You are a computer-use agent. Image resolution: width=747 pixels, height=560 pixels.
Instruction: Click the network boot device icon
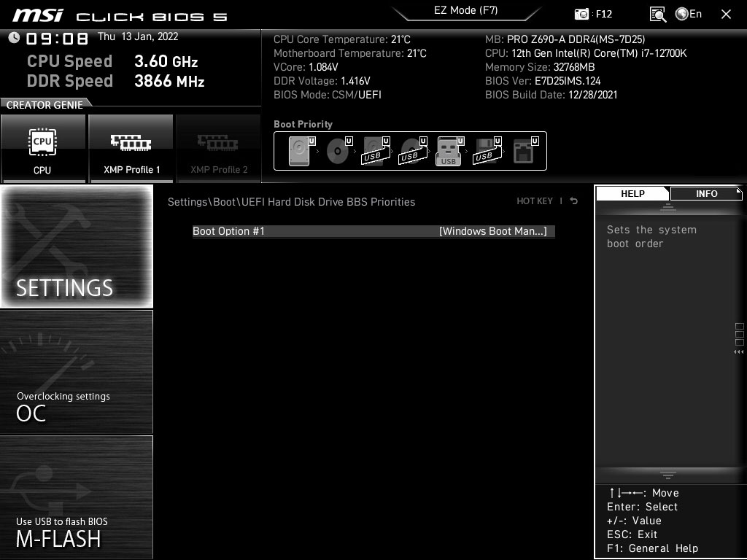pos(524,151)
